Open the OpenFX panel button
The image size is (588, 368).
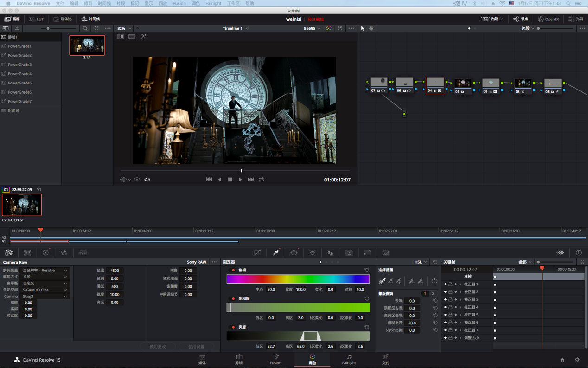(549, 19)
